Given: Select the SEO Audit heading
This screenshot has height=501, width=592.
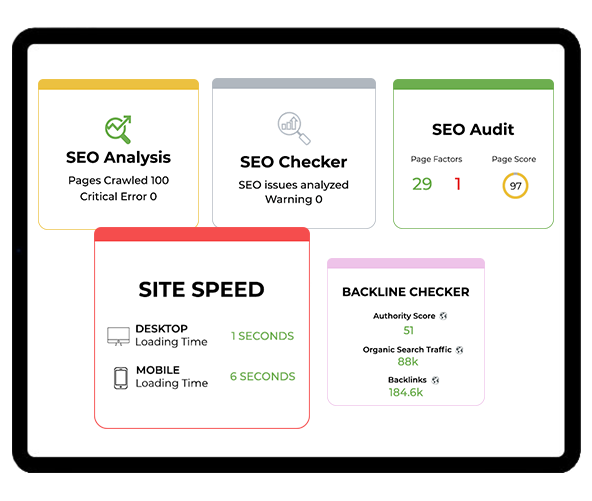Looking at the screenshot, I should pos(473,129).
